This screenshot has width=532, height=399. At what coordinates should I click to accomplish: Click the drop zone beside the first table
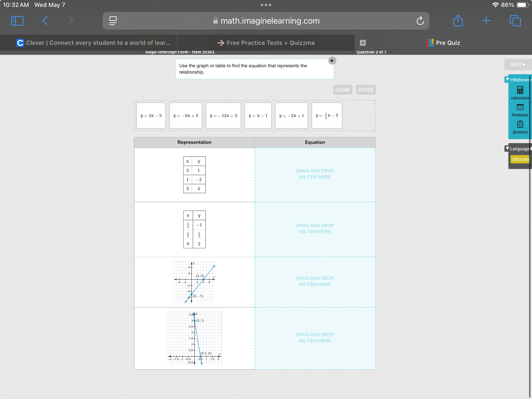point(315,175)
